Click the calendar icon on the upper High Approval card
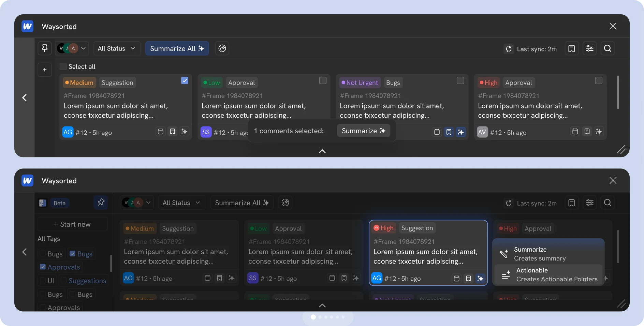The image size is (644, 326). click(575, 132)
